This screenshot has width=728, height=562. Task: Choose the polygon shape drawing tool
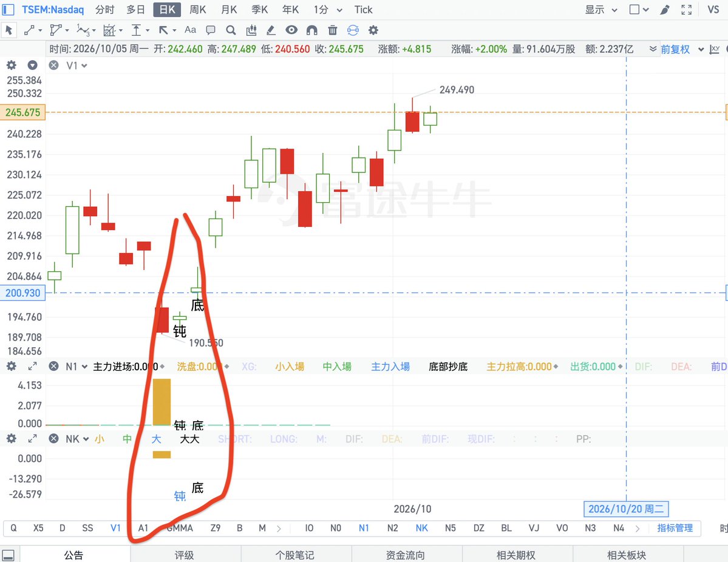click(x=56, y=30)
